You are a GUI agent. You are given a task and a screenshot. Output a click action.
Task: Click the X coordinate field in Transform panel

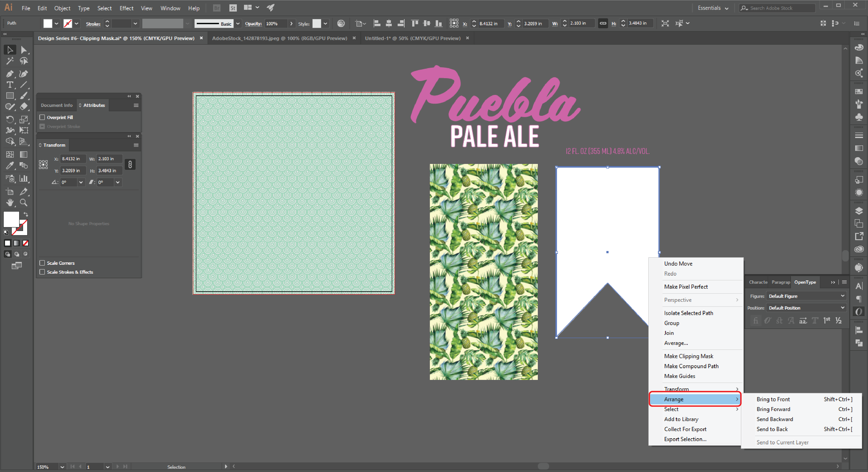pos(73,159)
